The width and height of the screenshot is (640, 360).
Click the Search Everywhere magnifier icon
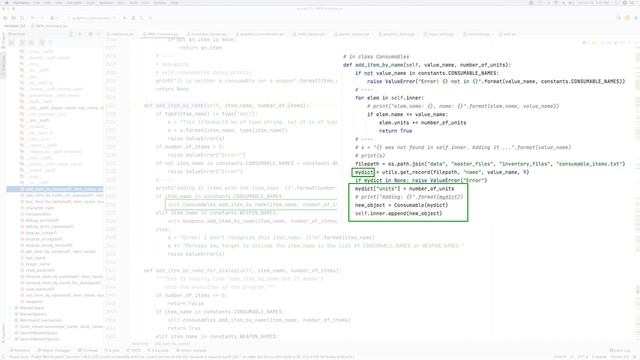click(619, 18)
